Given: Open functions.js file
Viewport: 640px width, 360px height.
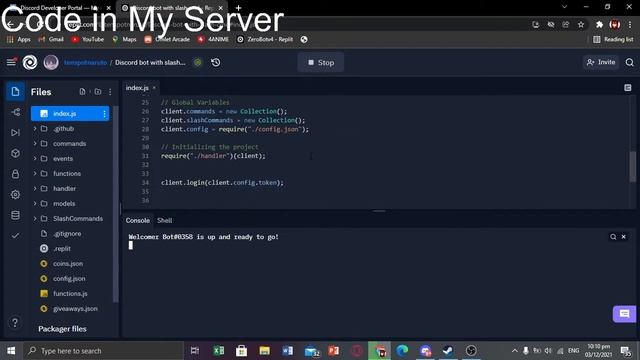Looking at the screenshot, I should pyautogui.click(x=69, y=293).
